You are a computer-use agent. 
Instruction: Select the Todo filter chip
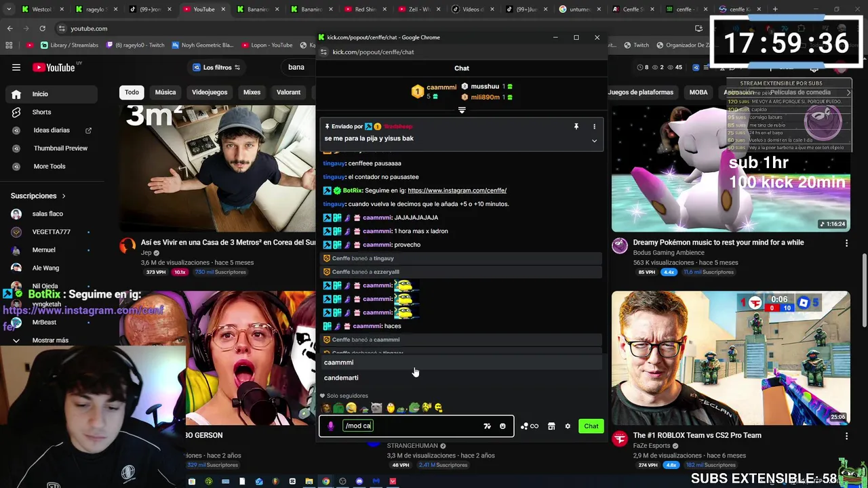(x=132, y=92)
